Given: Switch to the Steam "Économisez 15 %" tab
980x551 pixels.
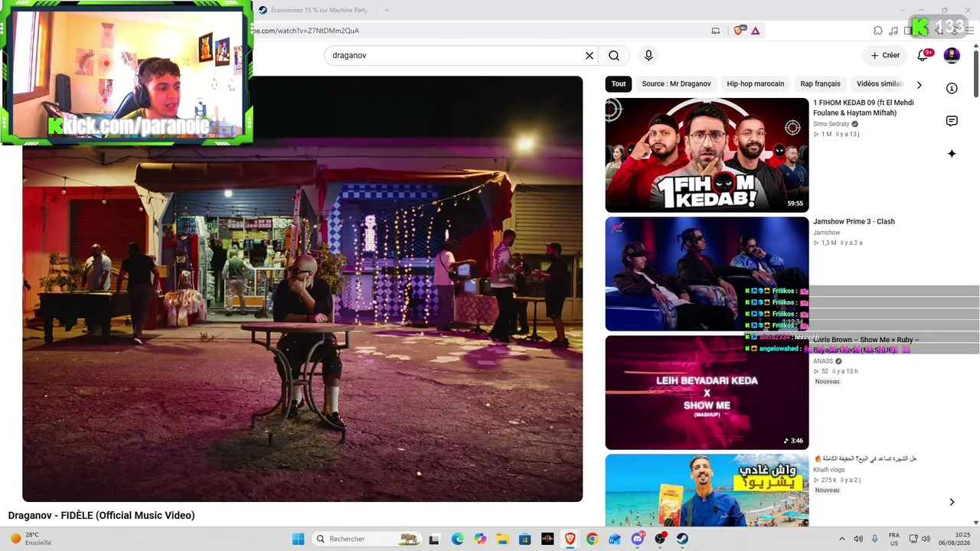Looking at the screenshot, I should pyautogui.click(x=314, y=10).
